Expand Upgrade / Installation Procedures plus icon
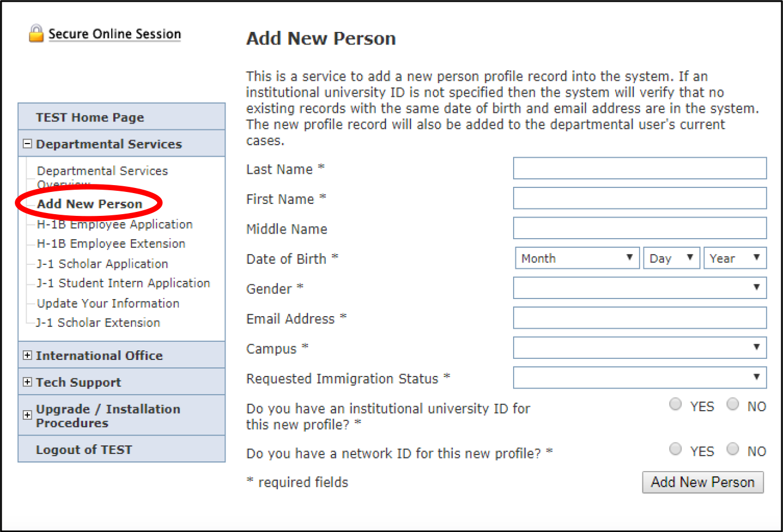Viewport: 783px width, 532px height. [x=27, y=415]
